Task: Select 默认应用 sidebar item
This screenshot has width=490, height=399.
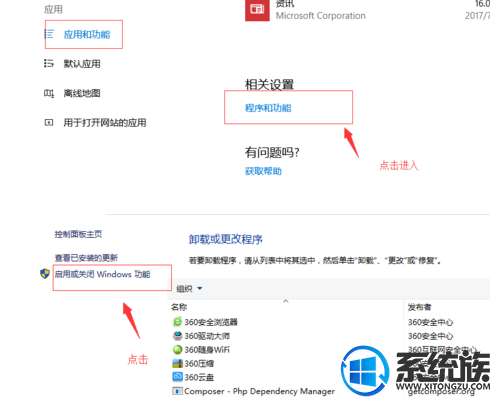Action: (82, 64)
